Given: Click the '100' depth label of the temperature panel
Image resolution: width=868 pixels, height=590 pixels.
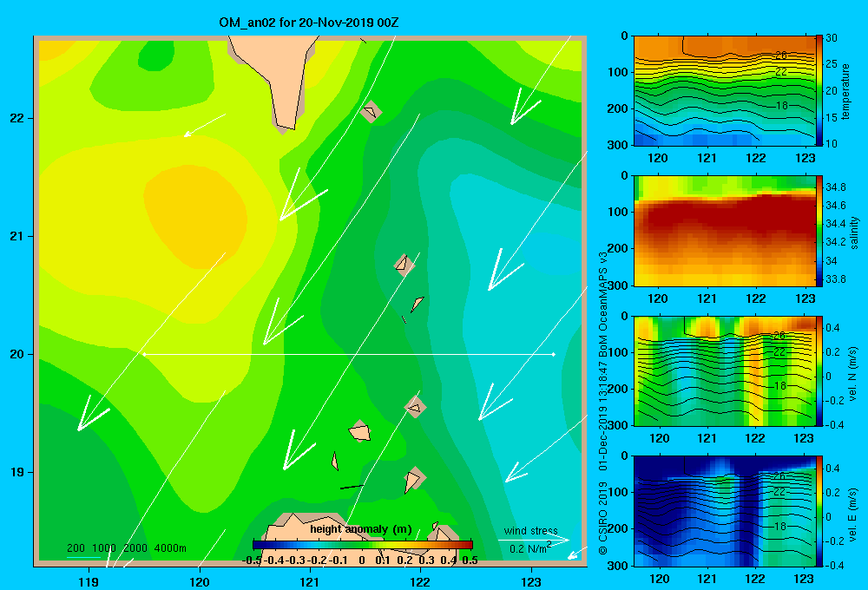Looking at the screenshot, I should pos(617,72).
